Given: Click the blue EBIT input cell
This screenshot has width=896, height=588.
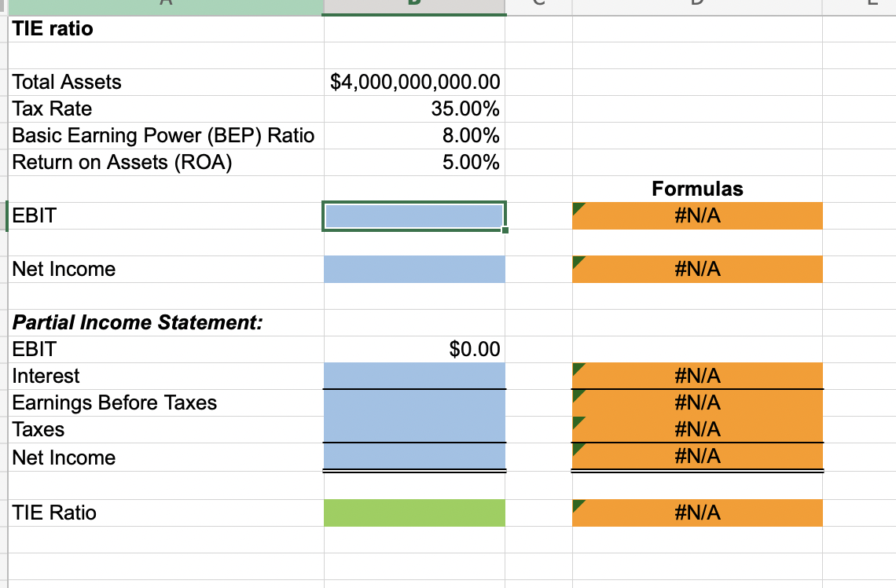Looking at the screenshot, I should point(414,215).
